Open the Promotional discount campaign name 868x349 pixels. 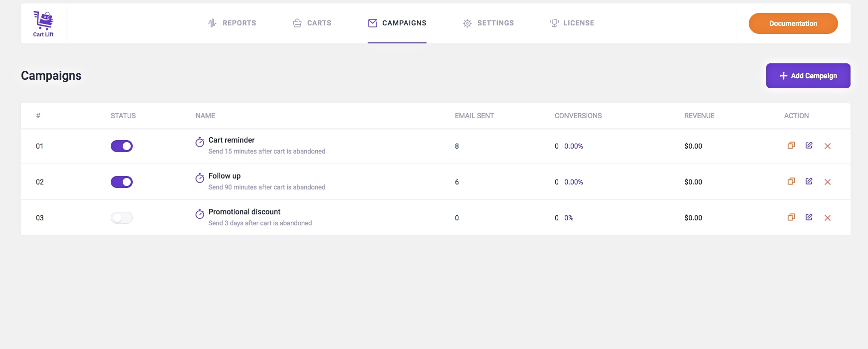244,212
